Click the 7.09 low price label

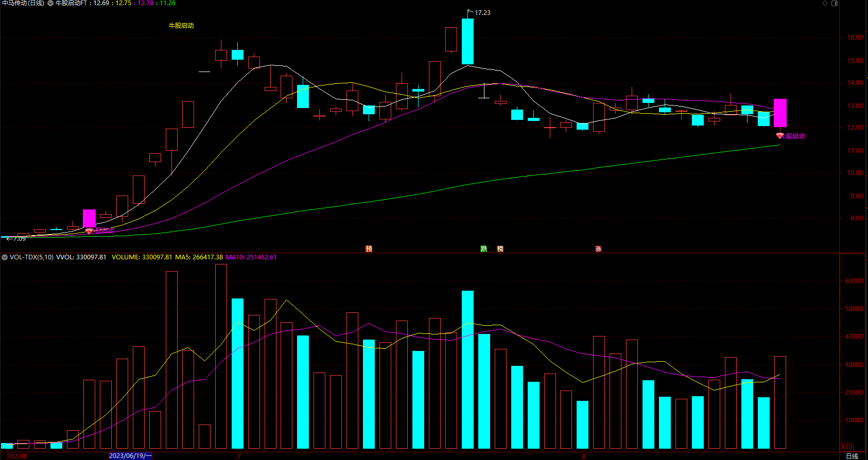pos(19,239)
